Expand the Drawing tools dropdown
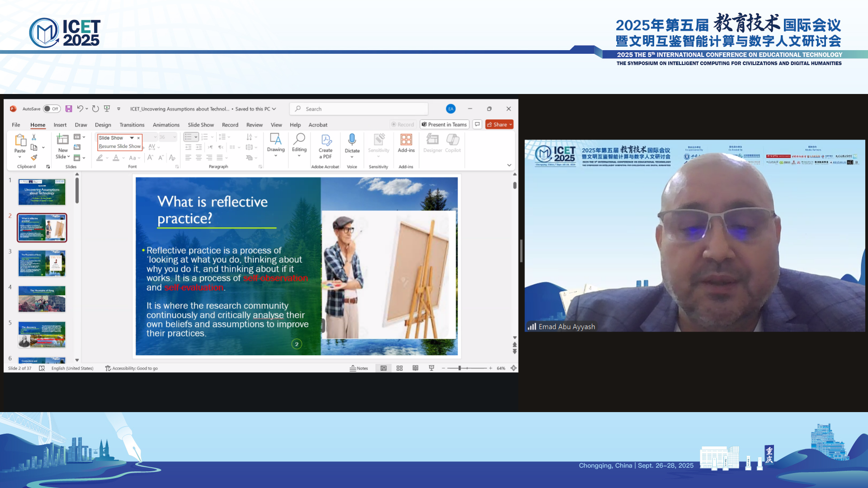868x488 pixels. click(x=276, y=156)
